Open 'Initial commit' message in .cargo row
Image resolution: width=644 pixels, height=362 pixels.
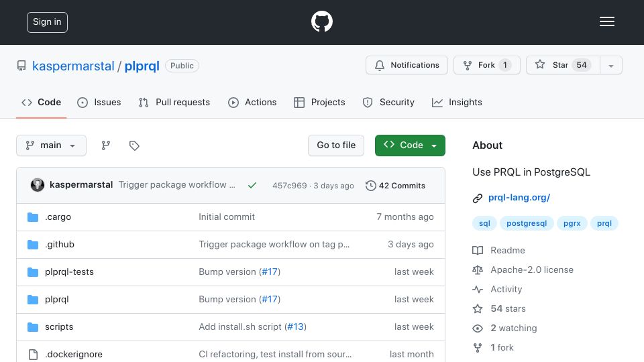tap(227, 217)
